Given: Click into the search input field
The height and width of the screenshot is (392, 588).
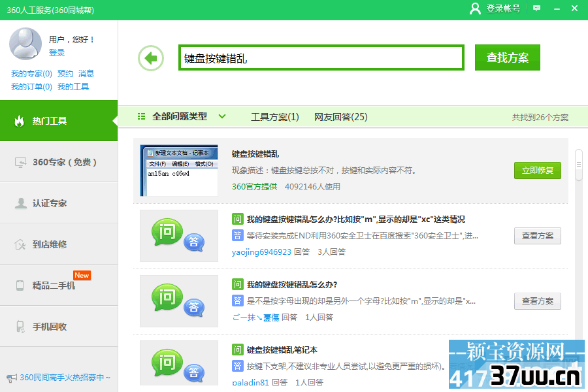Looking at the screenshot, I should pos(321,57).
